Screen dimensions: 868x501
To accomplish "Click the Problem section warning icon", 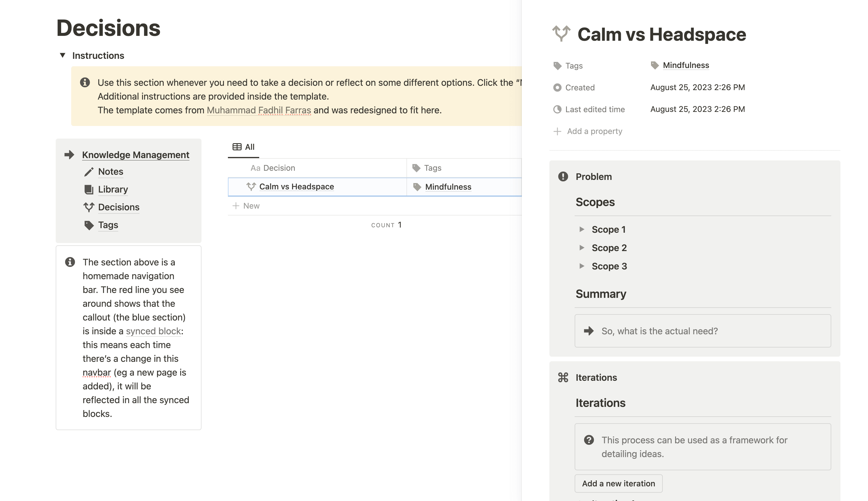I will tap(563, 176).
